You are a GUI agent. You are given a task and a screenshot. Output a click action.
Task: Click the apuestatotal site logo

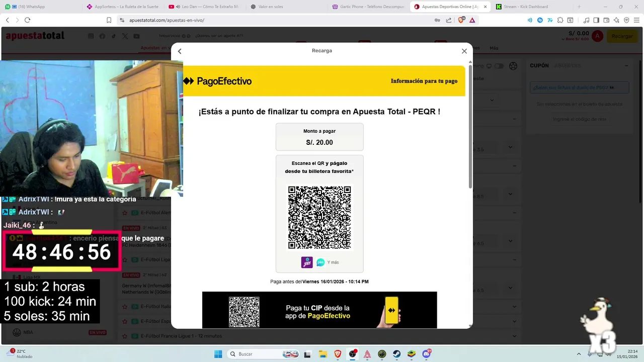click(35, 36)
